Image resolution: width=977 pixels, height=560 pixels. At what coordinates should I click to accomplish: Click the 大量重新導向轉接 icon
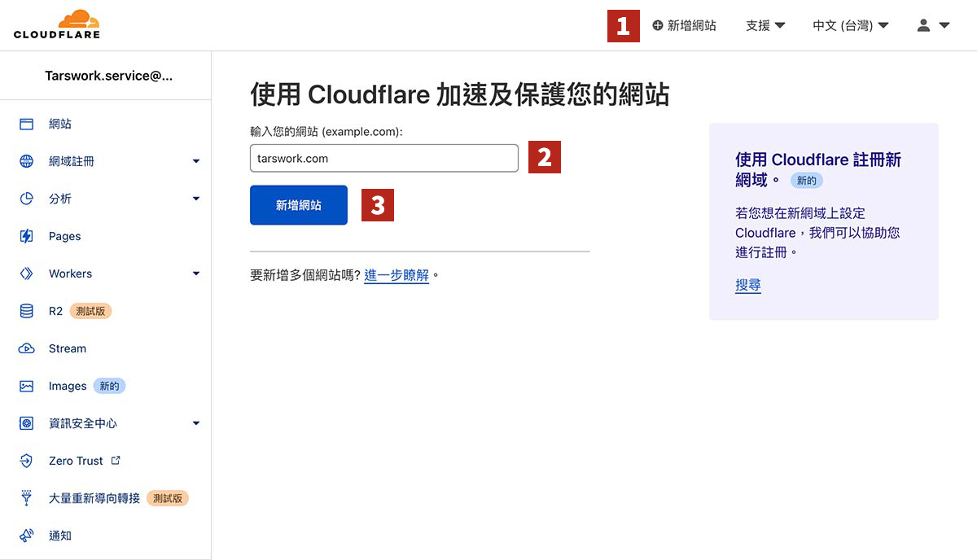26,498
